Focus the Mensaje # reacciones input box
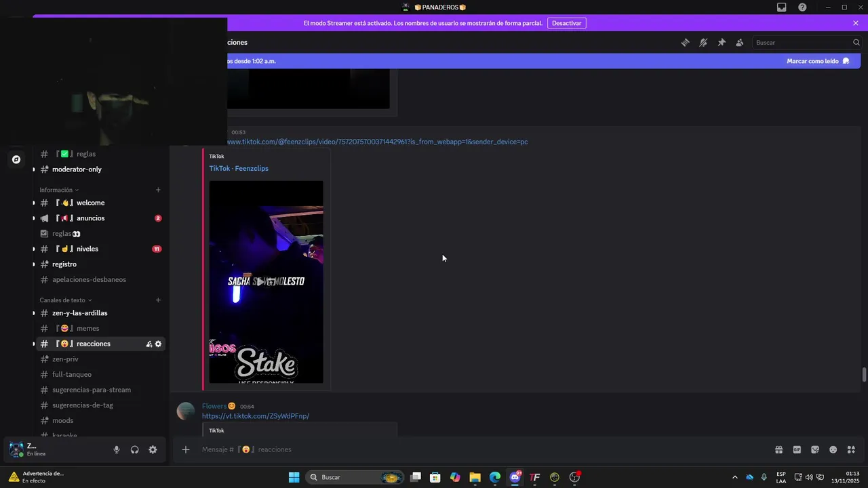868x488 pixels. tap(481, 449)
